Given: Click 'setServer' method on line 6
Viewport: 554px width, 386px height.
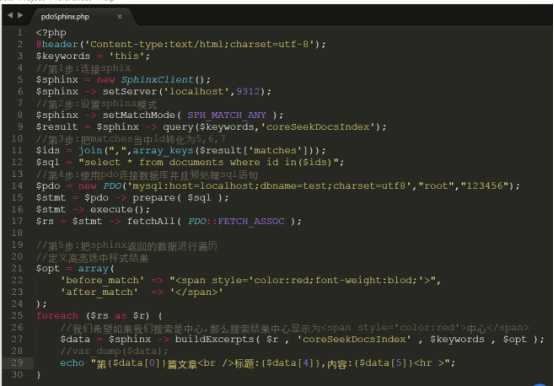Looking at the screenshot, I should pyautogui.click(x=130, y=91).
